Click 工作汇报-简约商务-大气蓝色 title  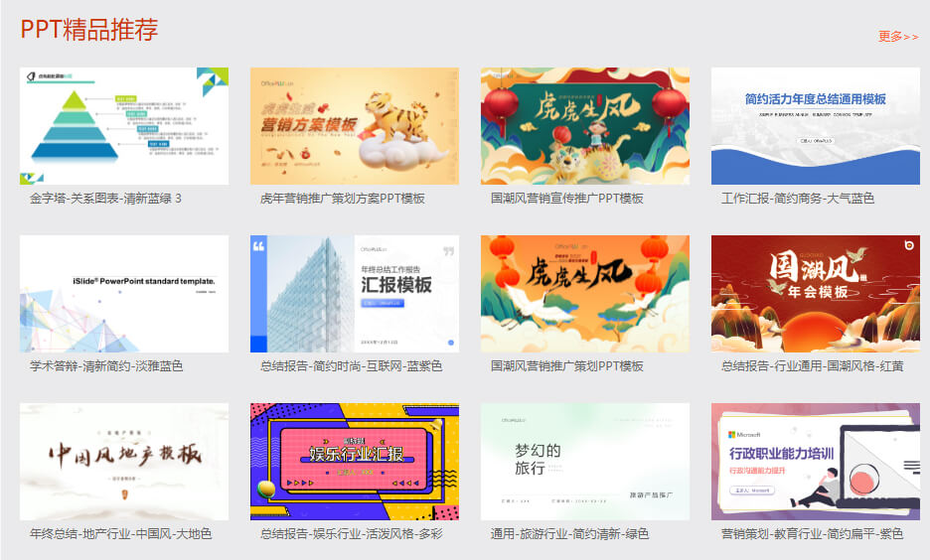pyautogui.click(x=798, y=199)
